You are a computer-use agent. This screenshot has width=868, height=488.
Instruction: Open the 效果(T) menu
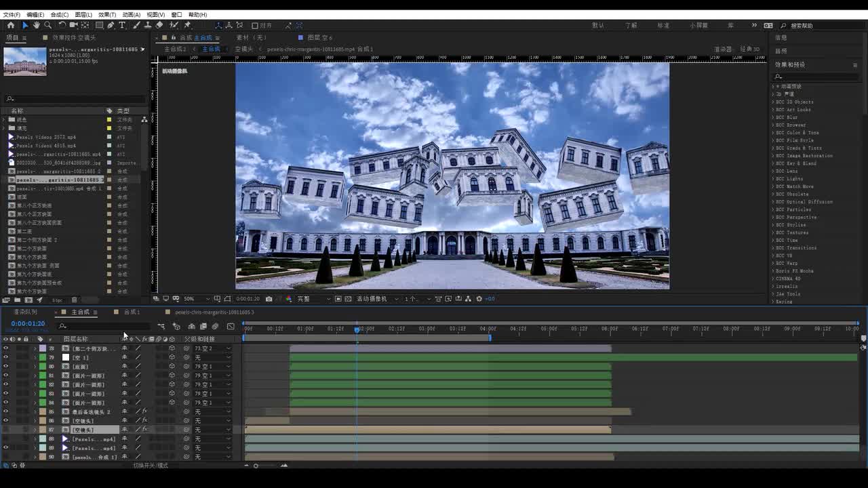click(107, 14)
